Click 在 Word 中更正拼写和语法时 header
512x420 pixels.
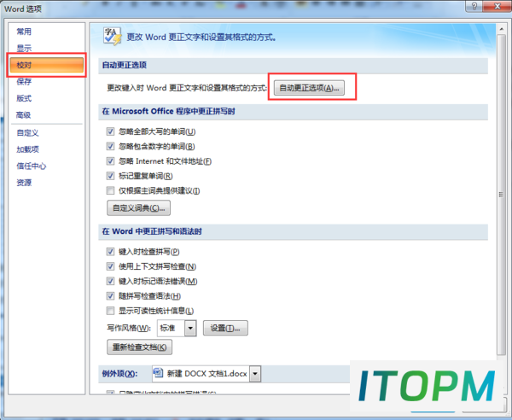pos(152,231)
